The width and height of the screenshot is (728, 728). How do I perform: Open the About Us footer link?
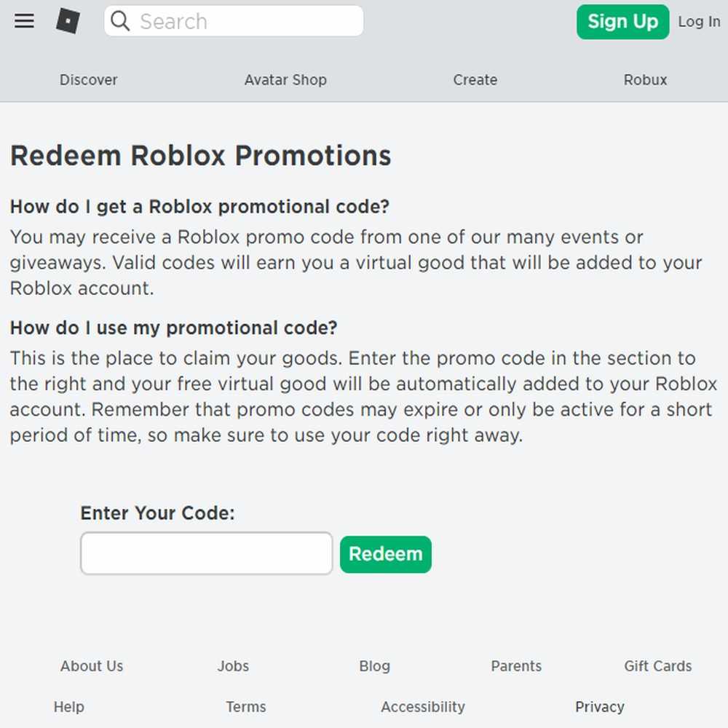click(x=92, y=666)
